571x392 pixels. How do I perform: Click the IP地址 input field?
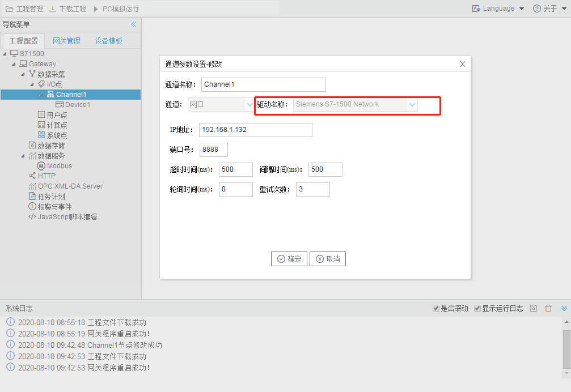[x=255, y=130]
